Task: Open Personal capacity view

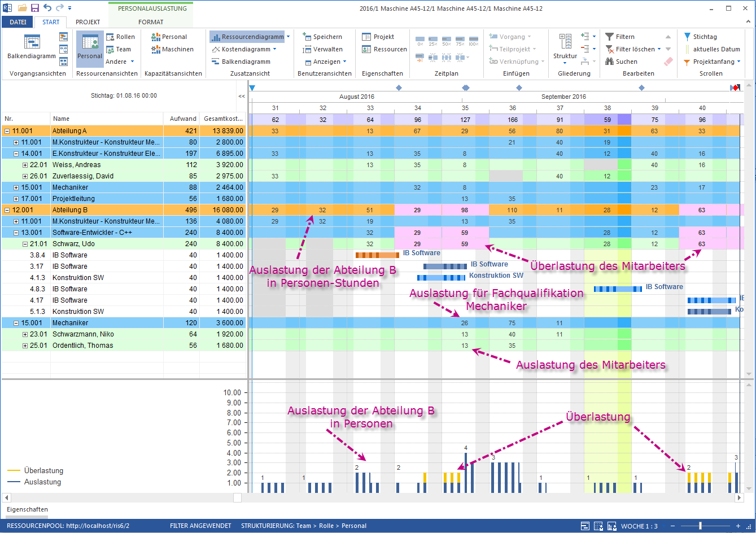Action: 169,37
